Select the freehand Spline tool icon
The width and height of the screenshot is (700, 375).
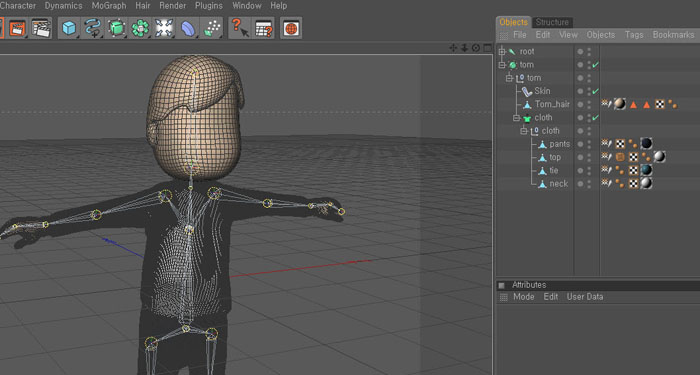tap(93, 28)
